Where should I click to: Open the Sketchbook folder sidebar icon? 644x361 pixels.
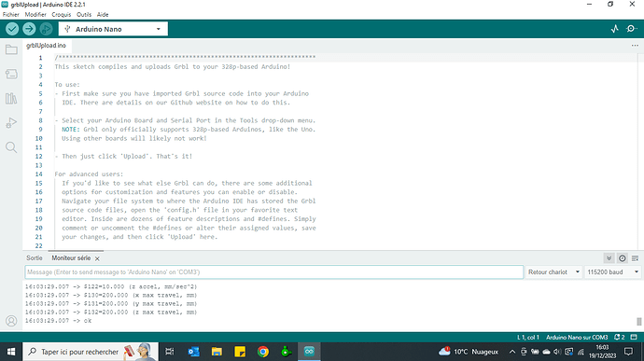coord(11,50)
